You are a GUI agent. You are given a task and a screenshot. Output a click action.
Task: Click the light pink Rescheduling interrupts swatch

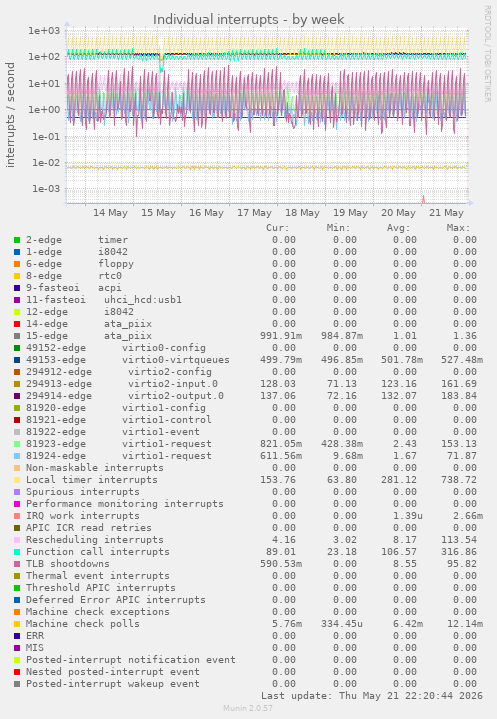pos(17,540)
